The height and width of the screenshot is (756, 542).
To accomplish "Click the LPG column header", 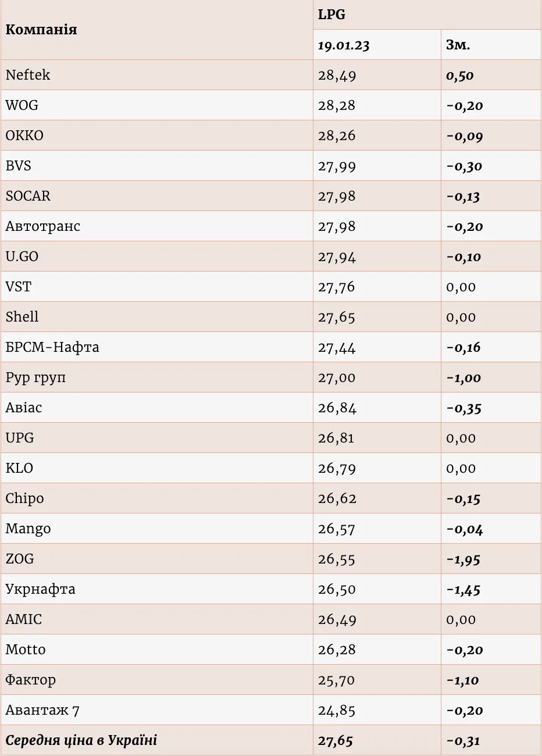I will coord(331,15).
